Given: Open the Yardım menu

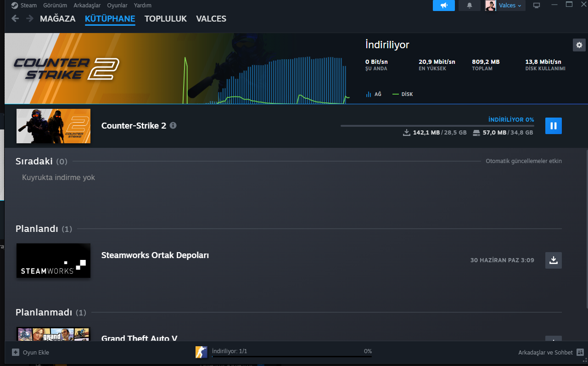Looking at the screenshot, I should tap(143, 6).
